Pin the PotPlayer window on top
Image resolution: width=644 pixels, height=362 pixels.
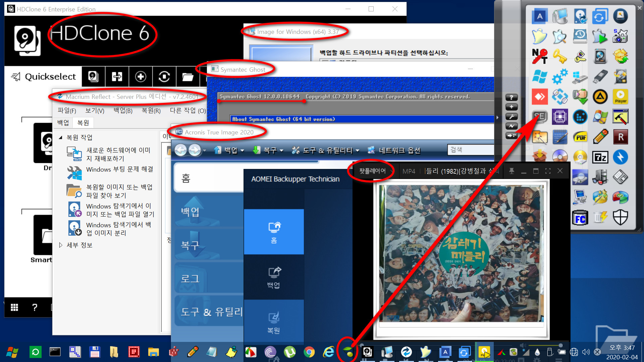click(x=512, y=171)
